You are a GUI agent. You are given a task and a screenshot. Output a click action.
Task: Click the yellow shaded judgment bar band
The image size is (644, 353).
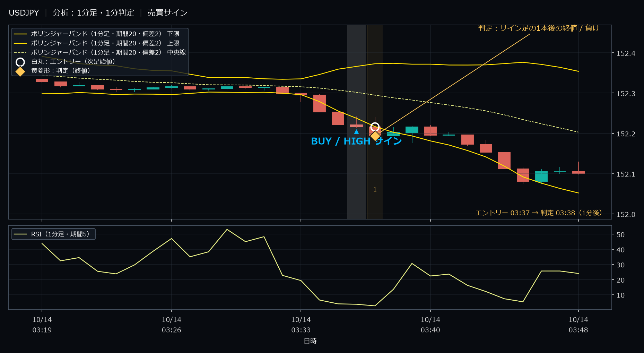click(x=375, y=122)
